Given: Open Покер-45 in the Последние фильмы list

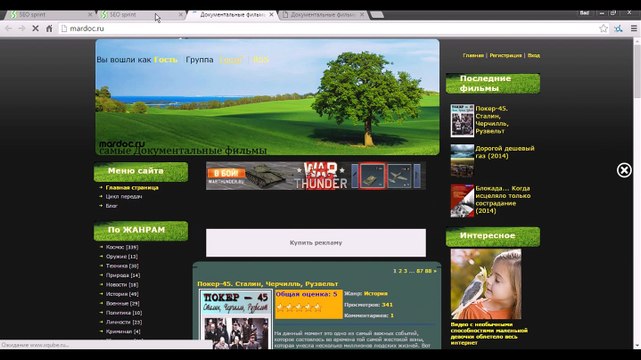Looking at the screenshot, I should click(492, 120).
